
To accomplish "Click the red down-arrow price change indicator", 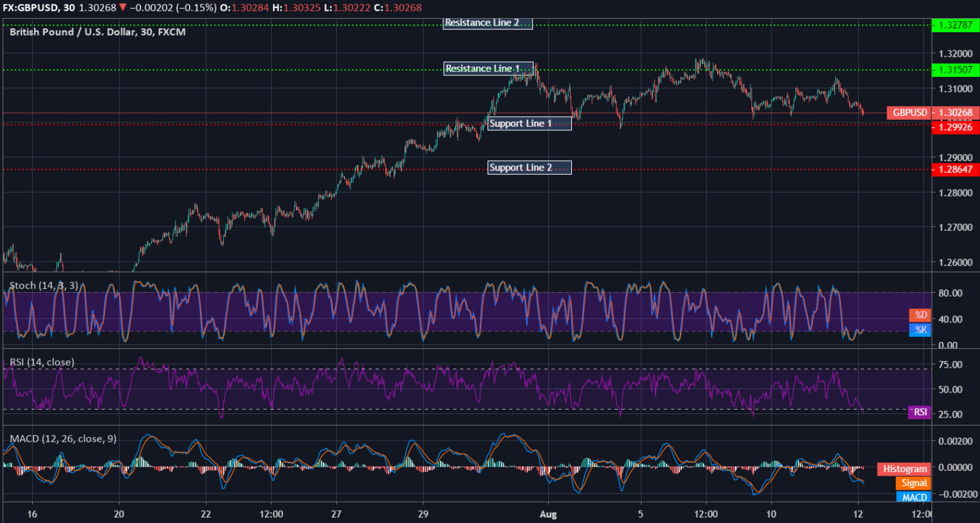I will point(123,8).
